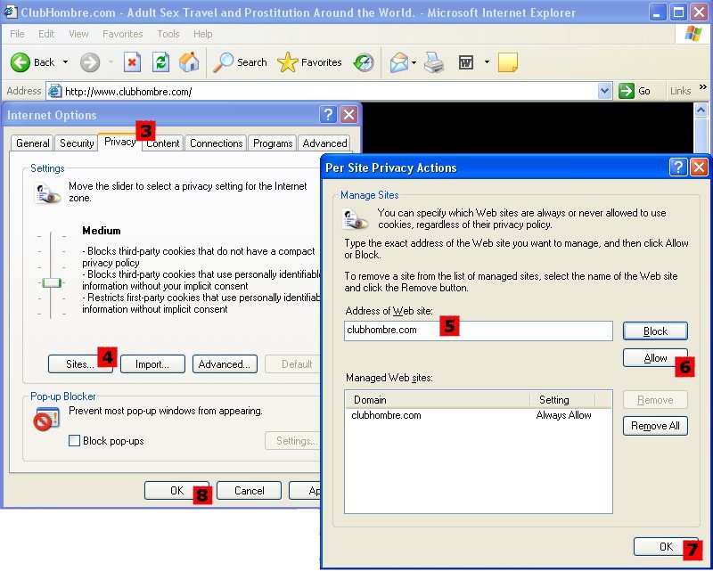Click the Block button
Viewport: 713px width, 588px height.
tap(655, 331)
